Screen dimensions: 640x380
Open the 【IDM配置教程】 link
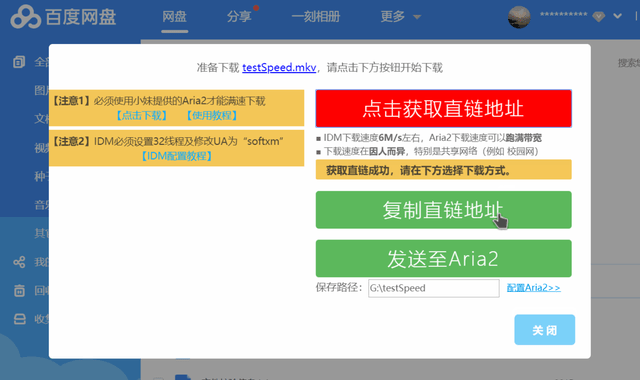[x=177, y=156]
